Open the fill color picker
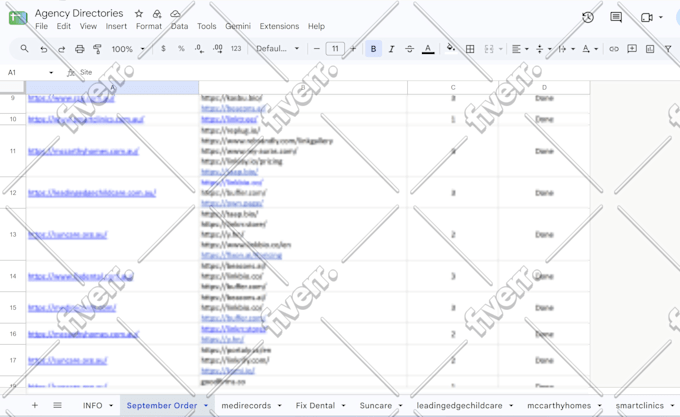680x417 pixels. coord(451,48)
